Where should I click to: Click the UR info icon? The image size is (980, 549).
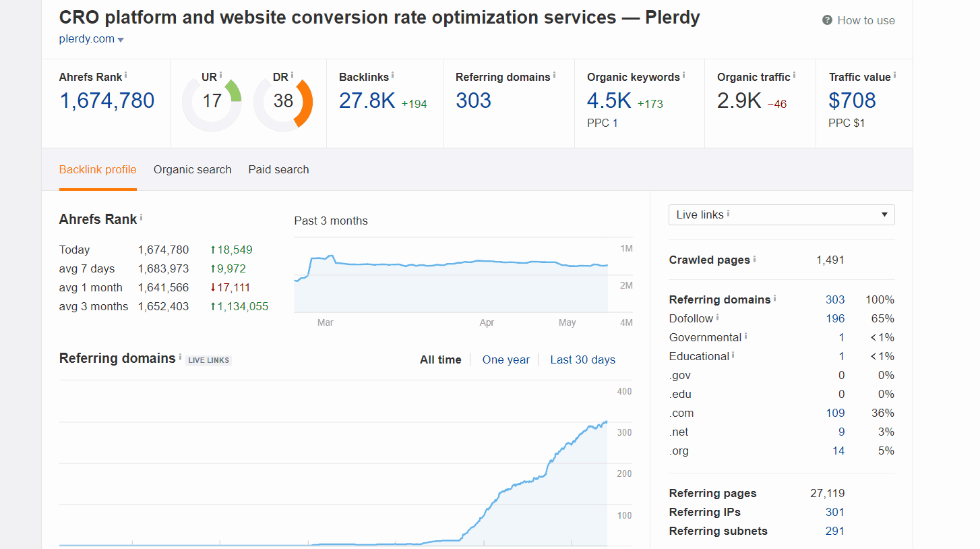[x=220, y=75]
